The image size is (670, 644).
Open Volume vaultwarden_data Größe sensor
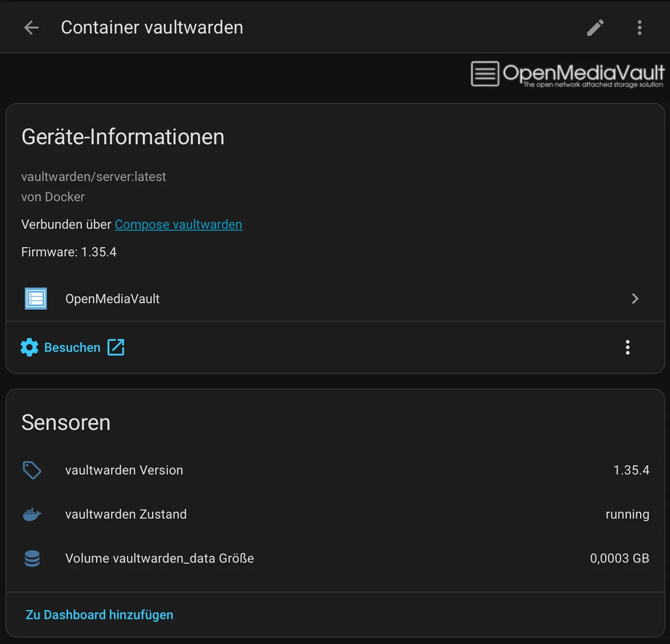(x=335, y=558)
